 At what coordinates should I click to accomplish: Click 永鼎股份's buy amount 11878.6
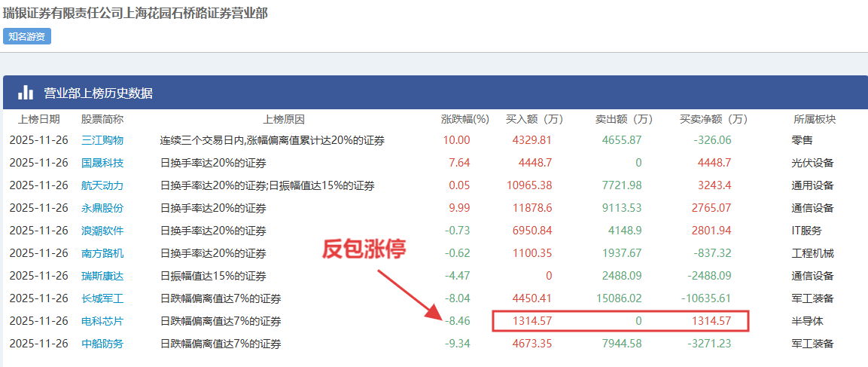(x=532, y=209)
